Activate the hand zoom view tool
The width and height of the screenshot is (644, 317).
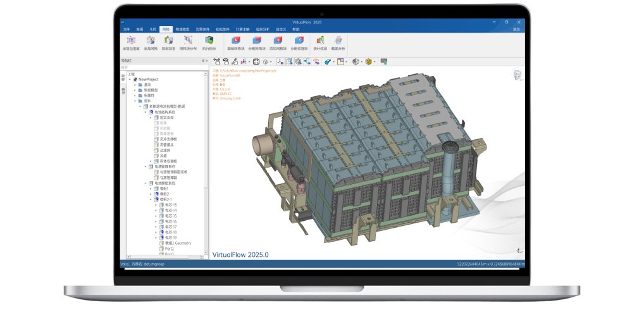(235, 61)
